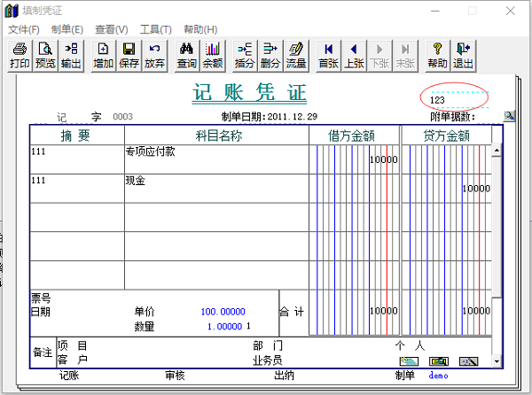Viewport: 532px width, 395px height.
Task: Click the scroll up arrow of entry table
Action: [x=497, y=150]
